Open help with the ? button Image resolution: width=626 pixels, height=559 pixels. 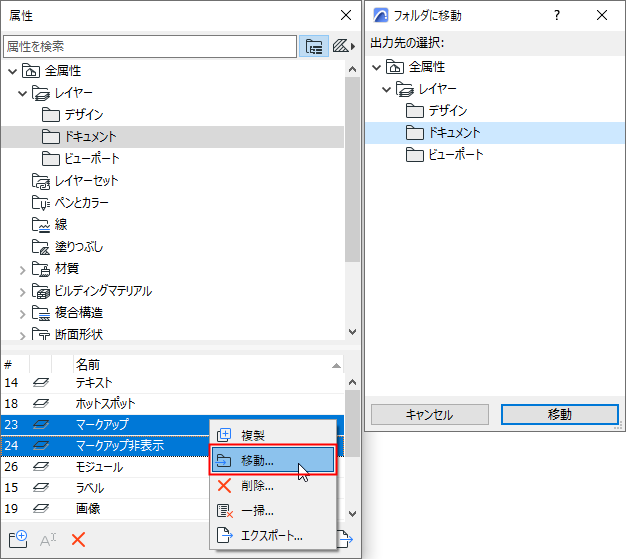pyautogui.click(x=557, y=15)
